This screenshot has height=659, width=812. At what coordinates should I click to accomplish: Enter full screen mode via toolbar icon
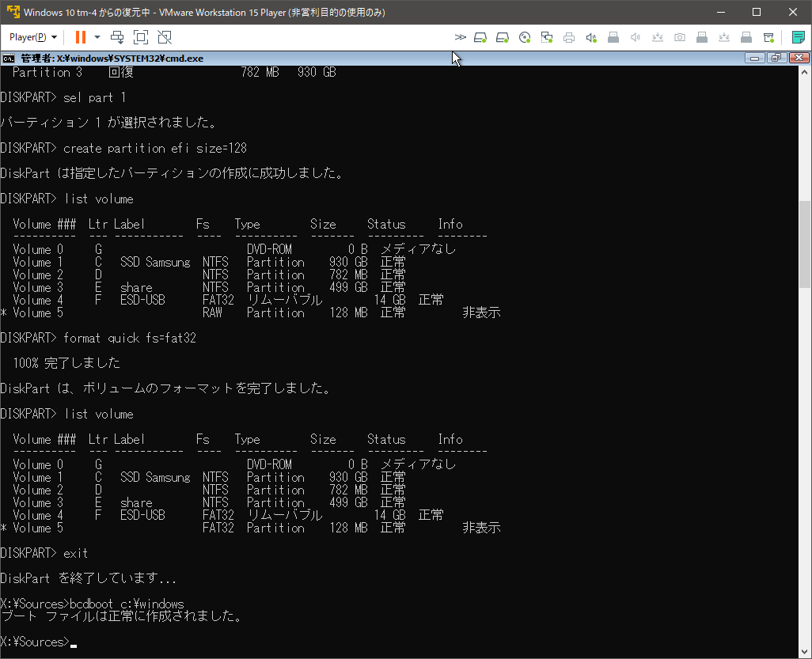coord(141,37)
